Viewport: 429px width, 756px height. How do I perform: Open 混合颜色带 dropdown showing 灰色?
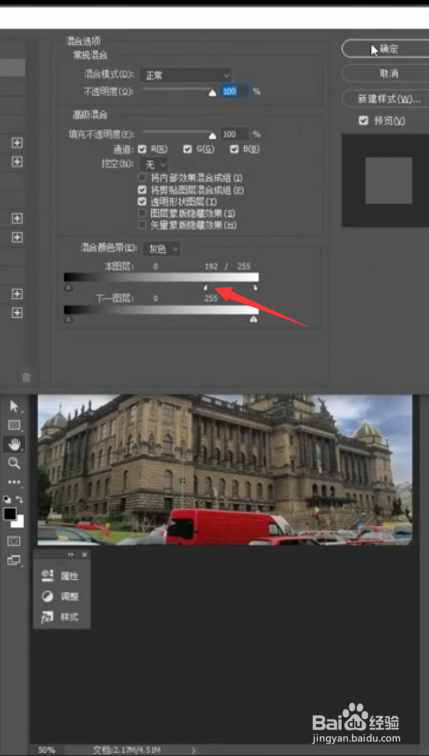click(161, 249)
